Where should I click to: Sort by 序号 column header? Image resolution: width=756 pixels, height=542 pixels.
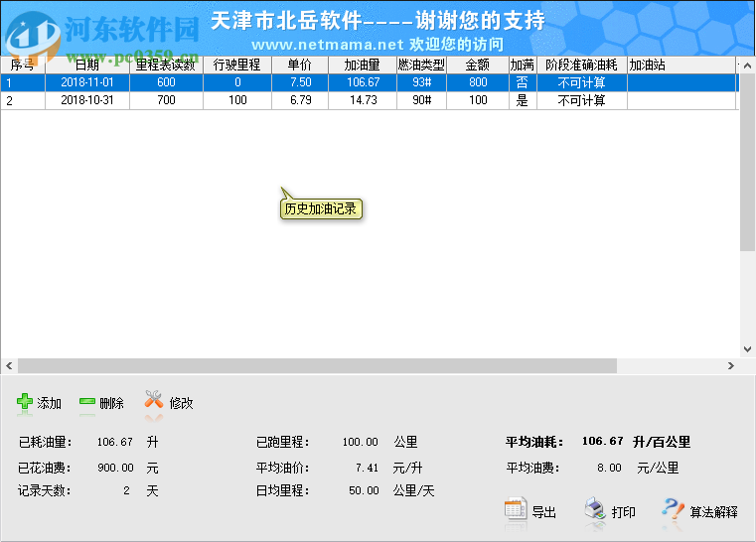(x=23, y=66)
